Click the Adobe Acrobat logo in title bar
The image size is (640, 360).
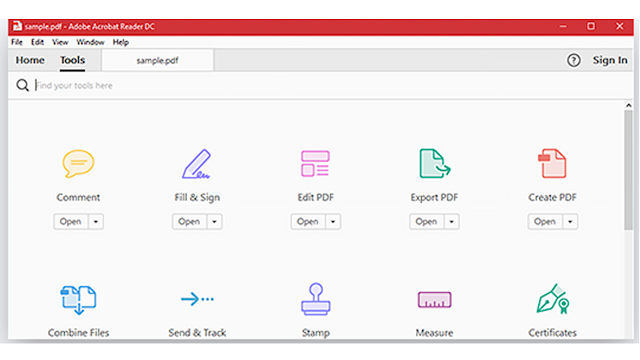click(17, 27)
